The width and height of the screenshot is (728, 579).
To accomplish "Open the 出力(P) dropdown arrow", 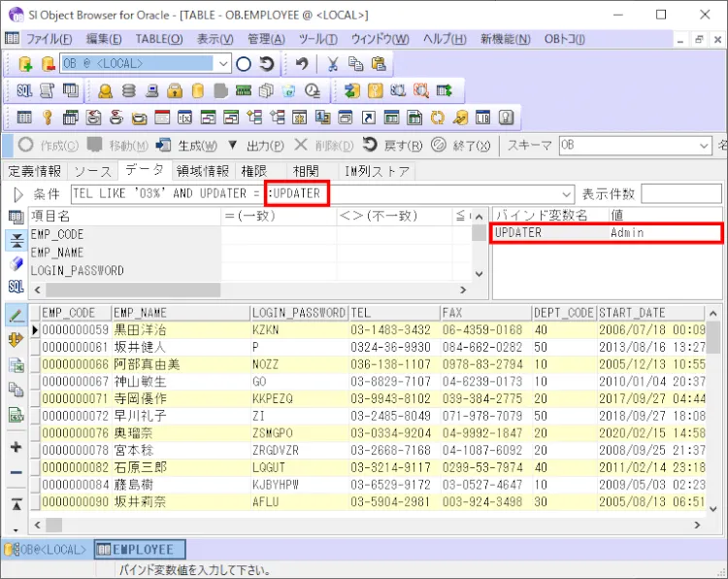I will click(x=233, y=146).
